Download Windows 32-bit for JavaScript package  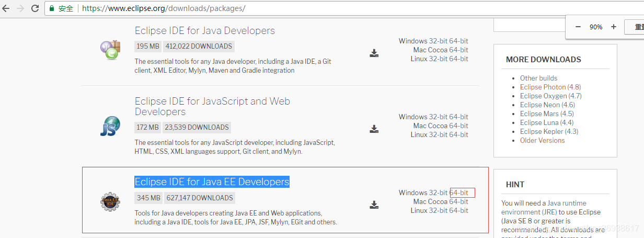click(439, 117)
